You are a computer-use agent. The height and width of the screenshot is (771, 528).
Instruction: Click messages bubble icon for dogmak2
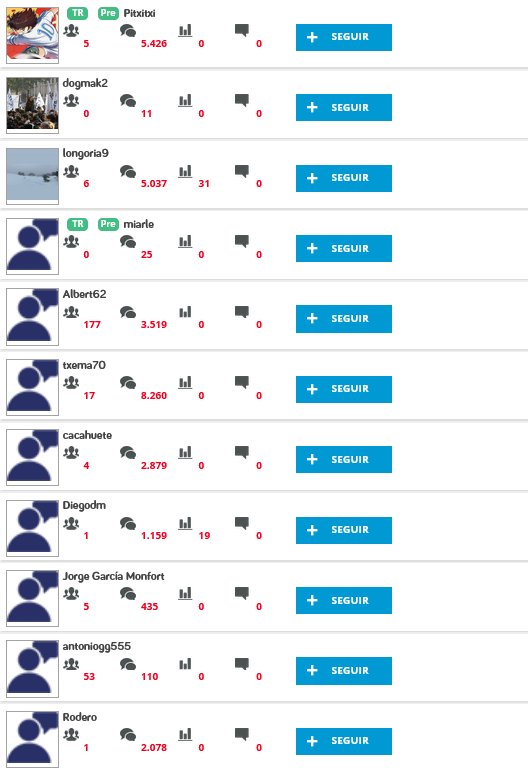128,101
